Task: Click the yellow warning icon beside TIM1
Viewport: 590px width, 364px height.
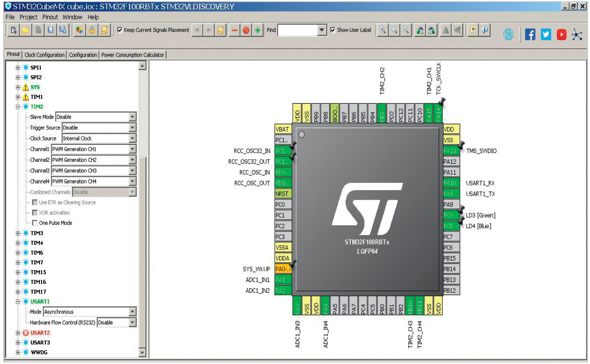Action: [x=26, y=97]
